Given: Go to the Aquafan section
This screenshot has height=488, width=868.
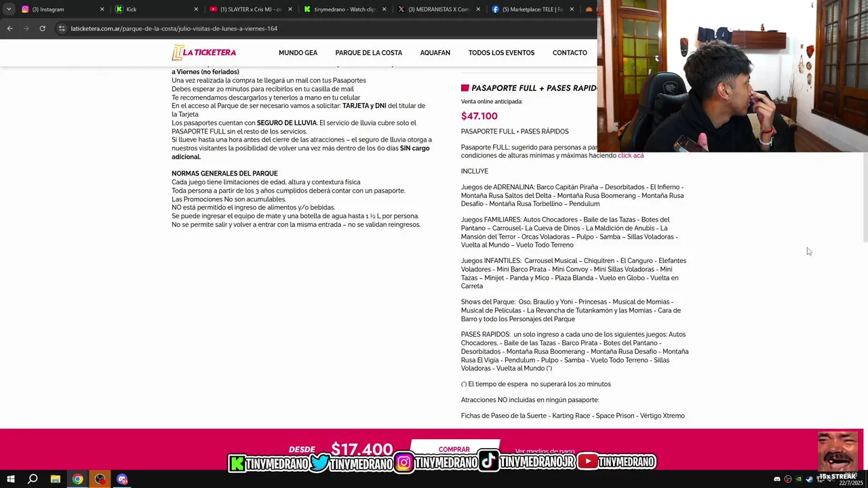Looking at the screenshot, I should (435, 53).
